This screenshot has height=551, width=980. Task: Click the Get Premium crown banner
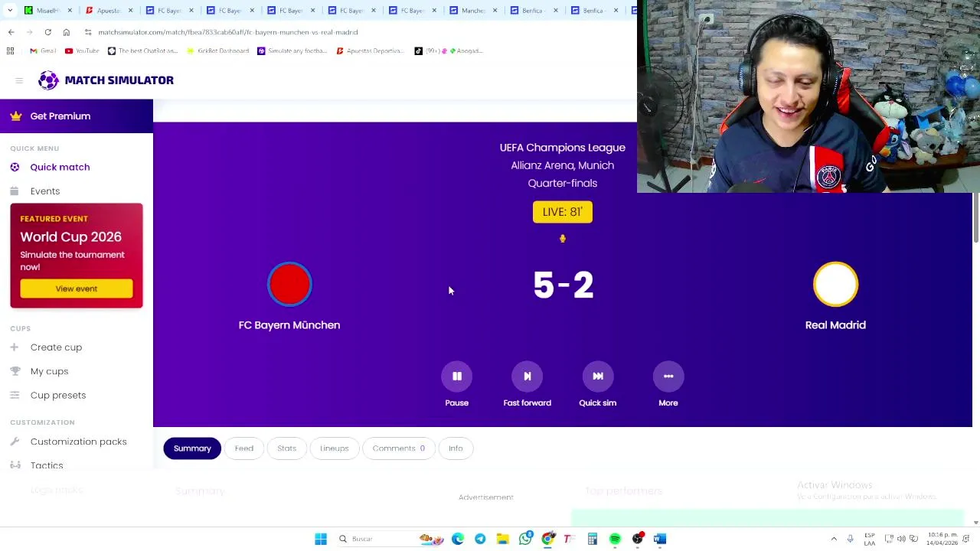coord(77,116)
